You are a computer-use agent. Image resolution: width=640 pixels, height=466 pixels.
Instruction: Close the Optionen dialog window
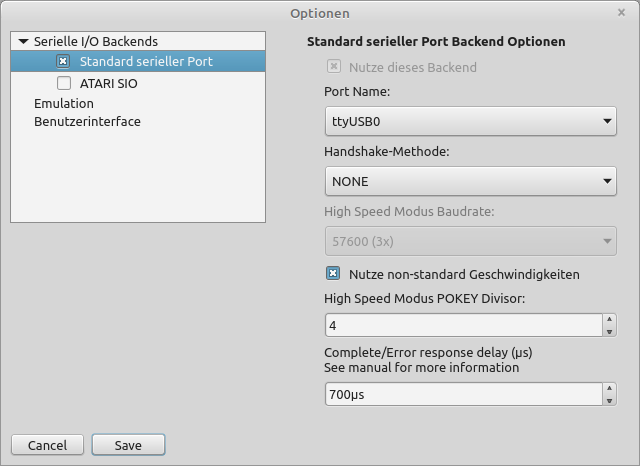pos(621,12)
